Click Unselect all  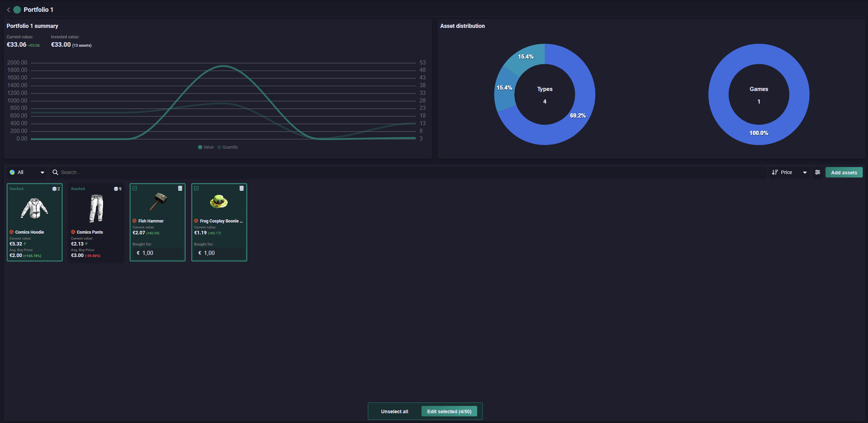tap(394, 411)
